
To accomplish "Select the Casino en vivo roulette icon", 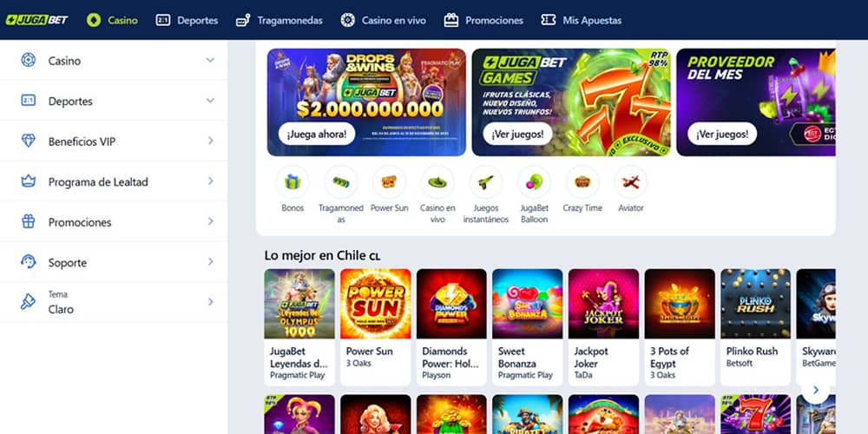I will (437, 182).
